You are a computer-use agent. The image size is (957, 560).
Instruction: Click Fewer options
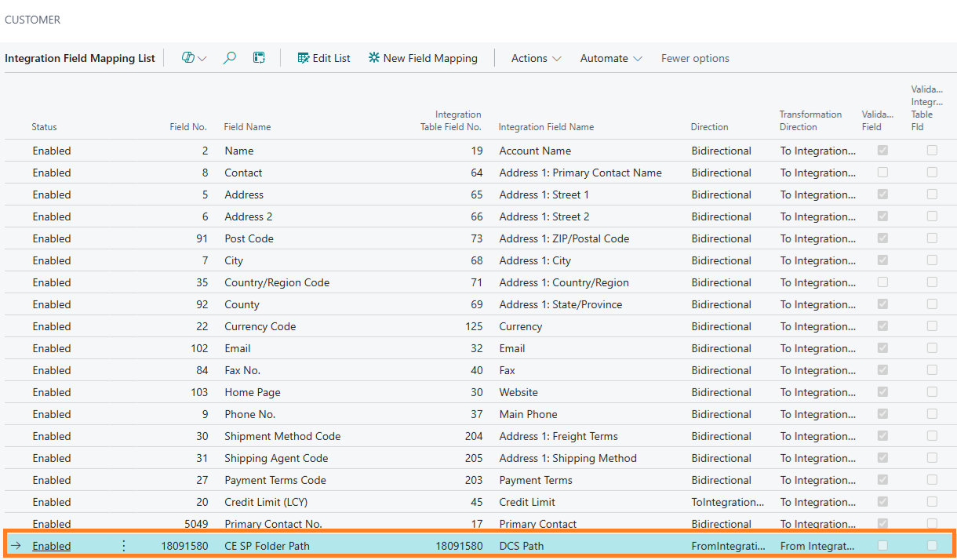(695, 58)
